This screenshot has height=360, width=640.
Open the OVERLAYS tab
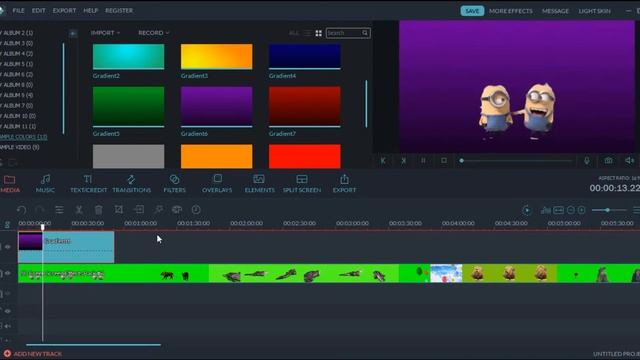(217, 183)
